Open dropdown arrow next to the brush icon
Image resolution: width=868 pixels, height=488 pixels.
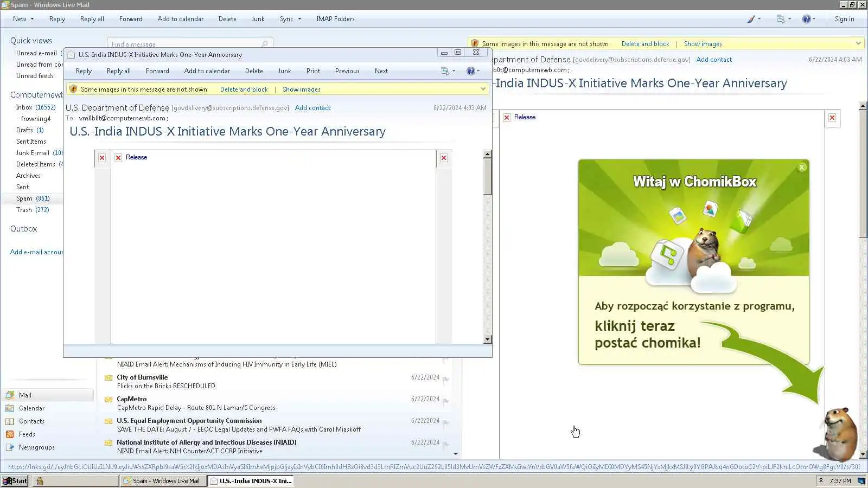pyautogui.click(x=759, y=19)
